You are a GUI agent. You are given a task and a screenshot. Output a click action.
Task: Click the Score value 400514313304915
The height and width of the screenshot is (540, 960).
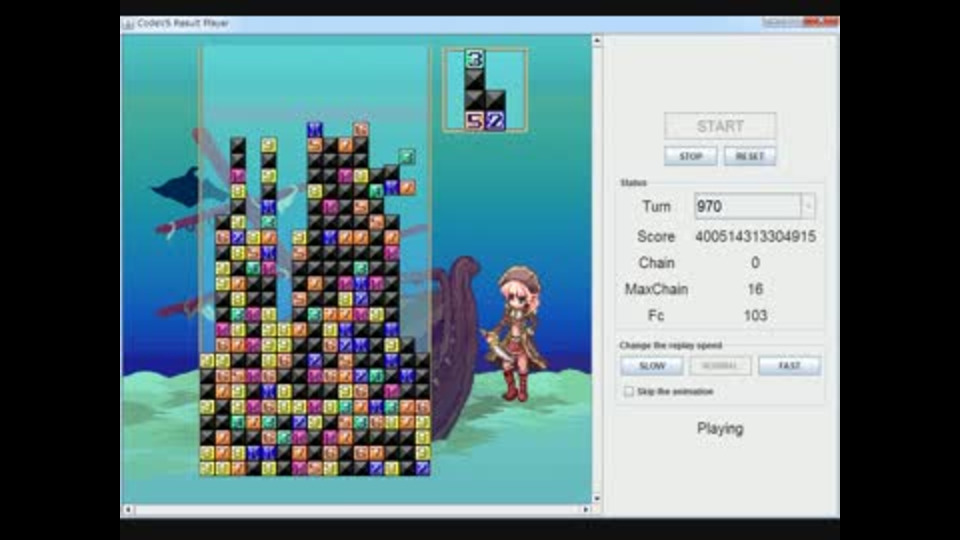pos(756,236)
